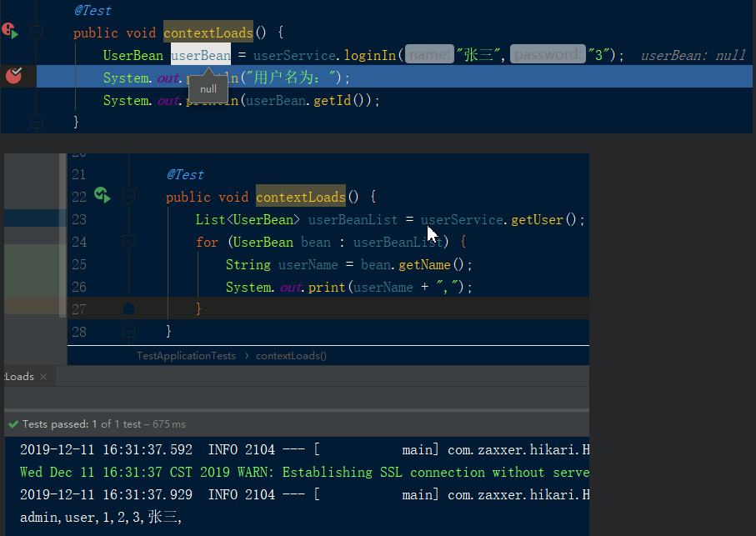Click userBeanList declaration on line 23
The image size is (756, 536).
click(353, 220)
